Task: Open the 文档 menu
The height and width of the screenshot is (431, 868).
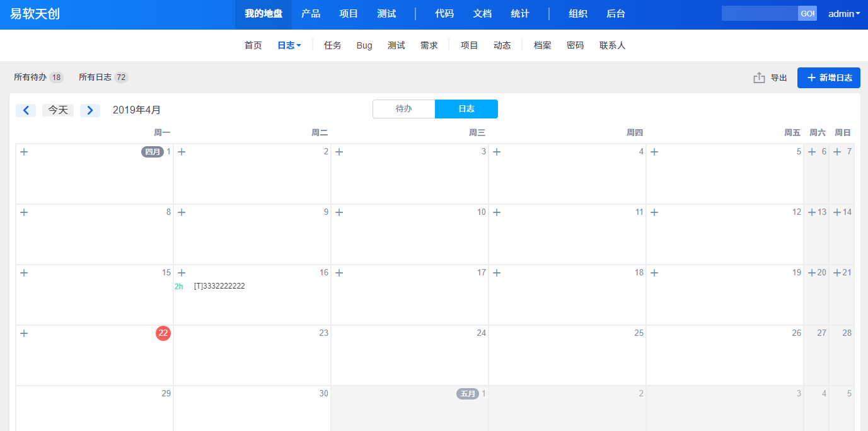Action: (x=482, y=14)
